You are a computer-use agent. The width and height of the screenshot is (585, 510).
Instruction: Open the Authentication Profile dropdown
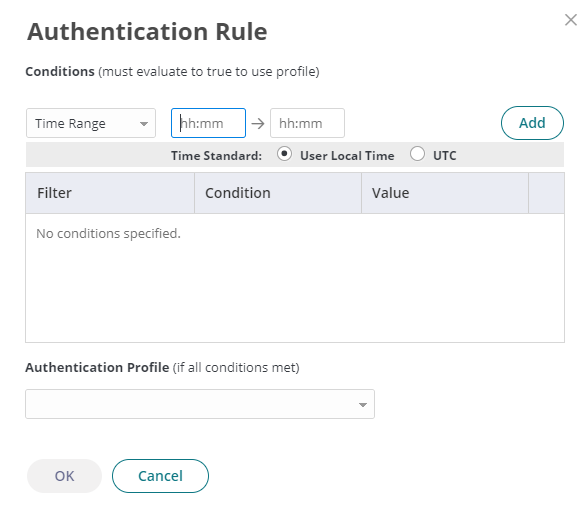[200, 404]
